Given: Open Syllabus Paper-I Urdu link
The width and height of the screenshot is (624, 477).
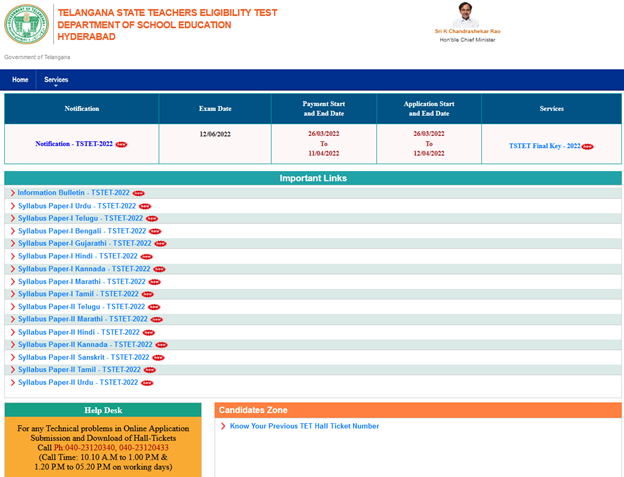Looking at the screenshot, I should click(77, 206).
